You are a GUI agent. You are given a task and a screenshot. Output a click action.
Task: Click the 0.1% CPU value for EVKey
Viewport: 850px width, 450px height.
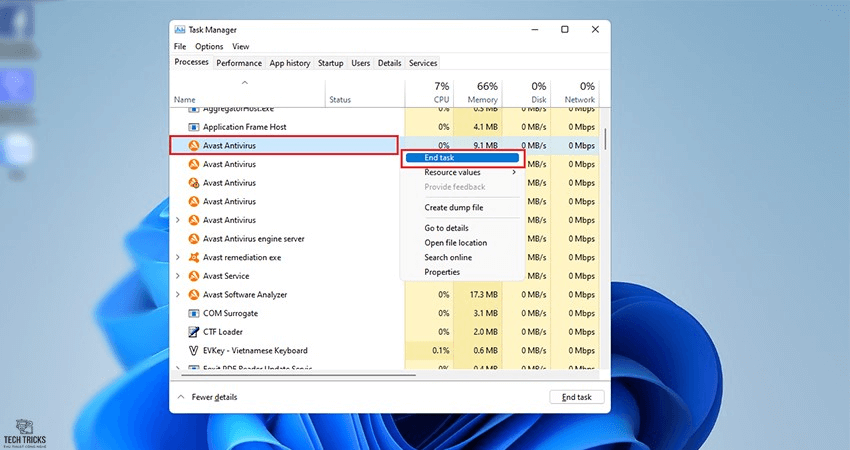(x=441, y=351)
